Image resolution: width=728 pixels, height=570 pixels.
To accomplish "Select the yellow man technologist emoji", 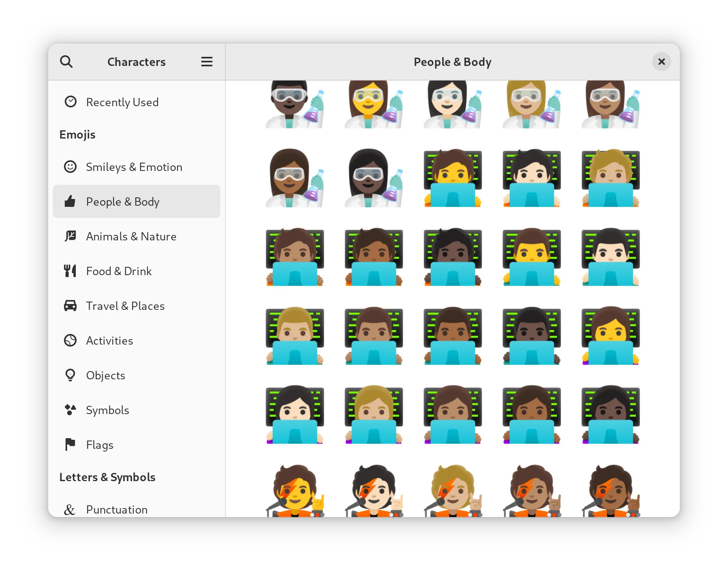I will (531, 257).
